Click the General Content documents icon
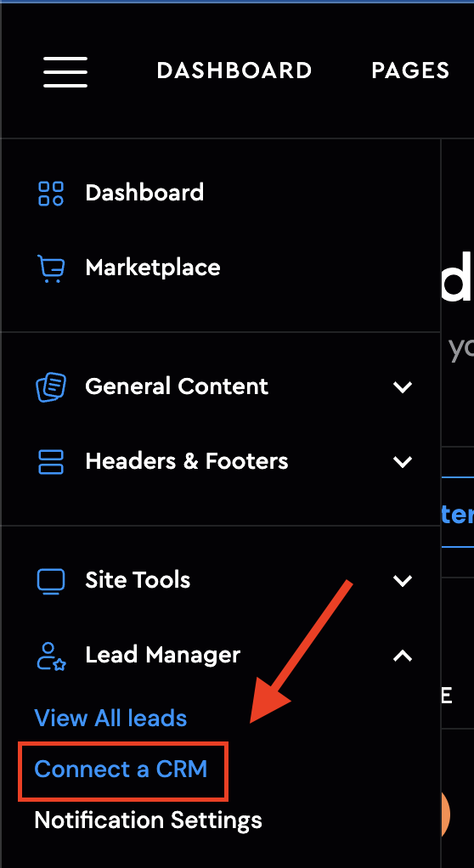 pyautogui.click(x=50, y=386)
